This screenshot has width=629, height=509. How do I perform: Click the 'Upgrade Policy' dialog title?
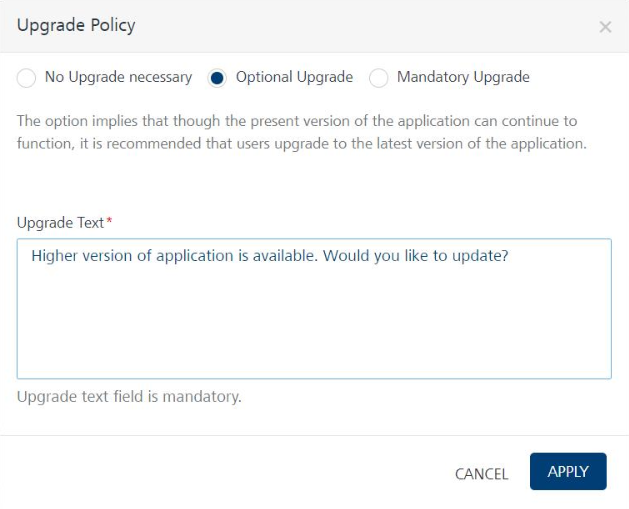[76, 26]
